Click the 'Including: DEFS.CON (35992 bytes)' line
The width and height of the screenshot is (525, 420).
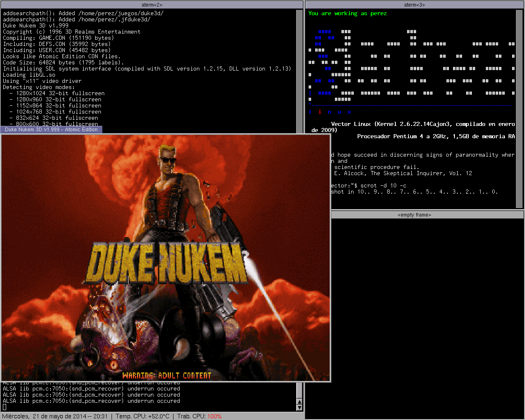(x=57, y=44)
